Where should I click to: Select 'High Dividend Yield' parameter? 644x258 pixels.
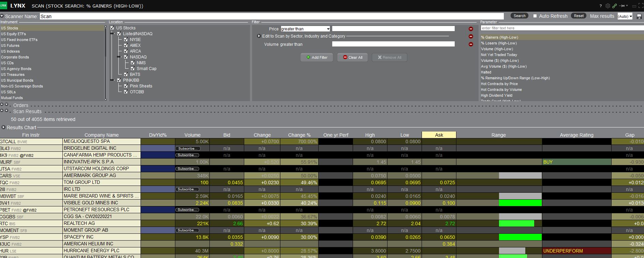[x=497, y=96]
